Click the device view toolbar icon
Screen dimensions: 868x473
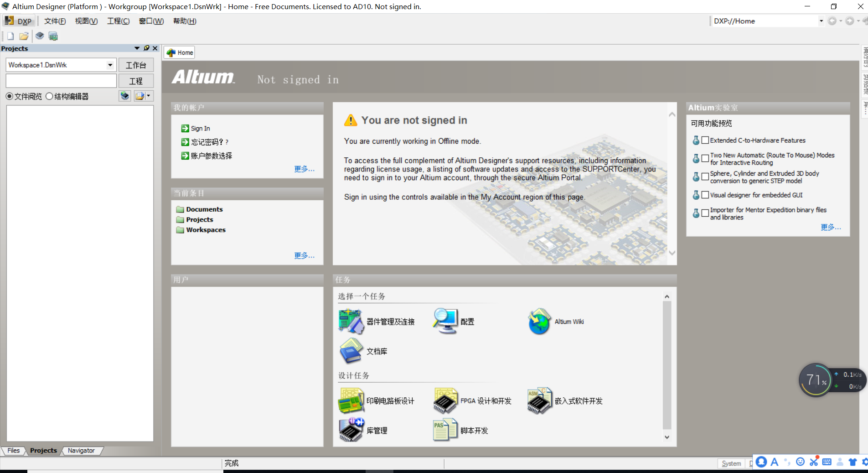point(40,36)
